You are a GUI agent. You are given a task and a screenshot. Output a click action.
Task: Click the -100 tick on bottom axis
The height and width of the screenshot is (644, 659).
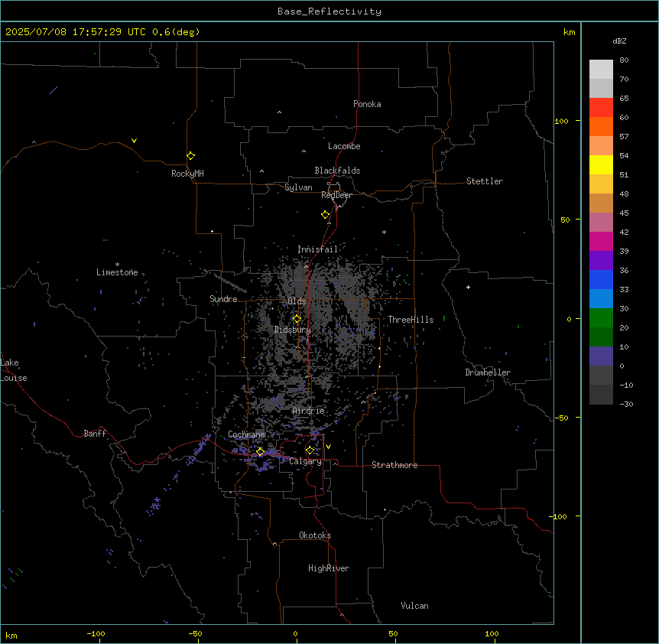point(96,633)
